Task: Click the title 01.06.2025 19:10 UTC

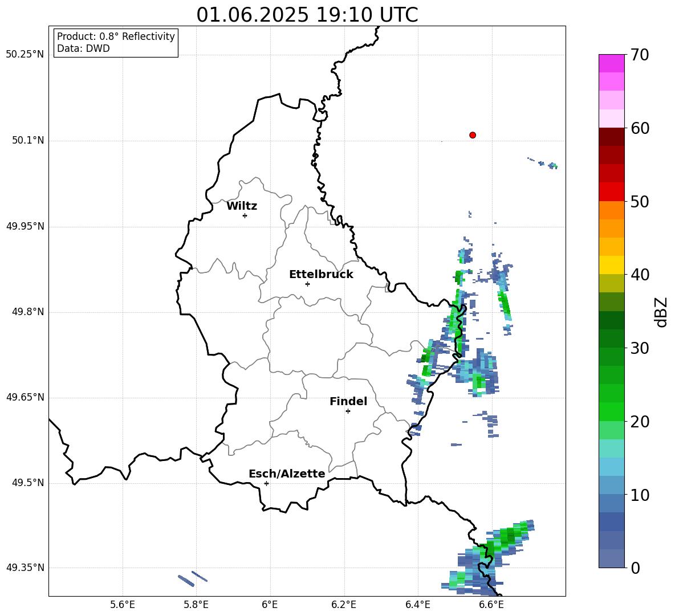Action: (307, 15)
